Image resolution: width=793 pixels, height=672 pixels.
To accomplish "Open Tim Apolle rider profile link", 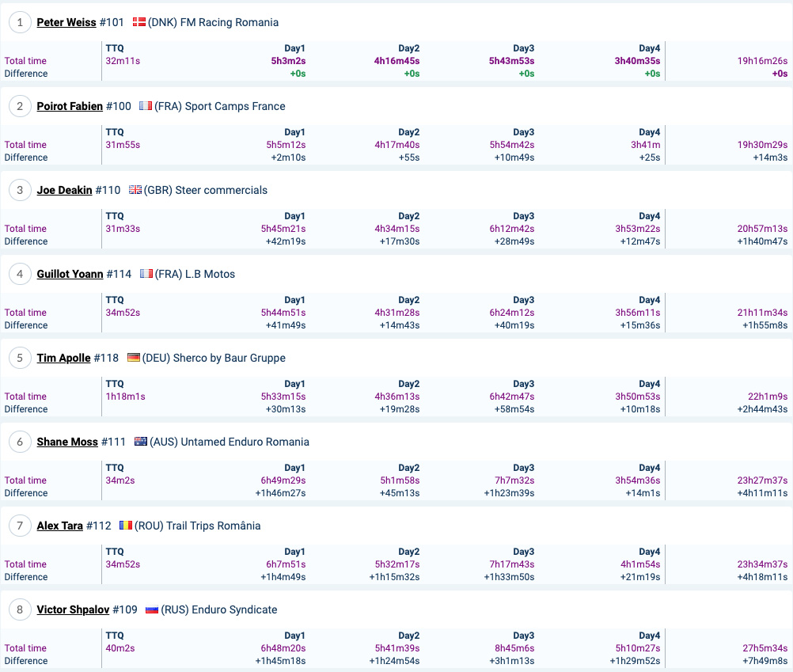I will coord(64,358).
